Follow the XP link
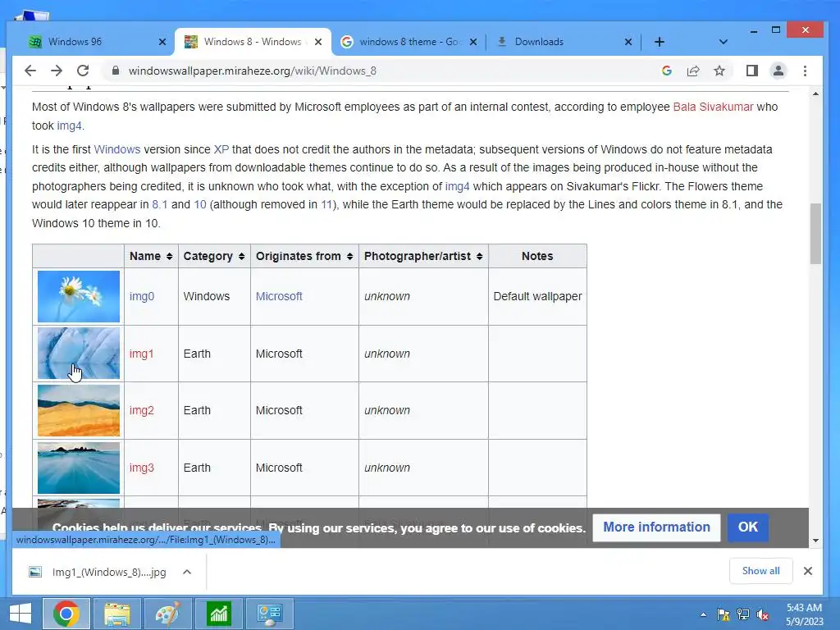 221,149
